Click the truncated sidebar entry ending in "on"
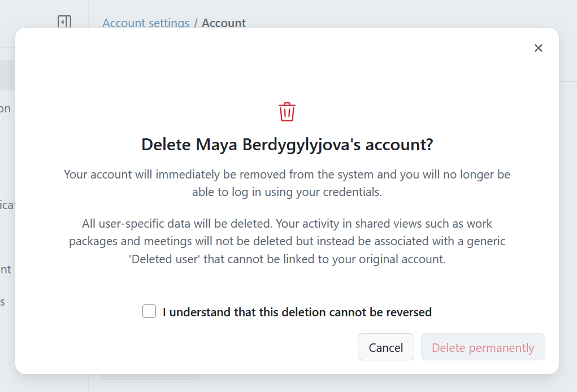Viewport: 577px width, 392px height. point(6,108)
